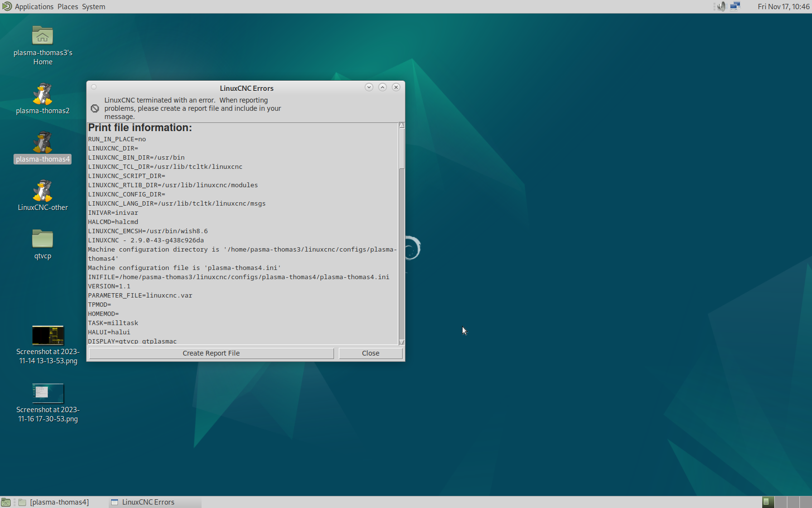Open the System menu
812x508 pixels.
93,6
